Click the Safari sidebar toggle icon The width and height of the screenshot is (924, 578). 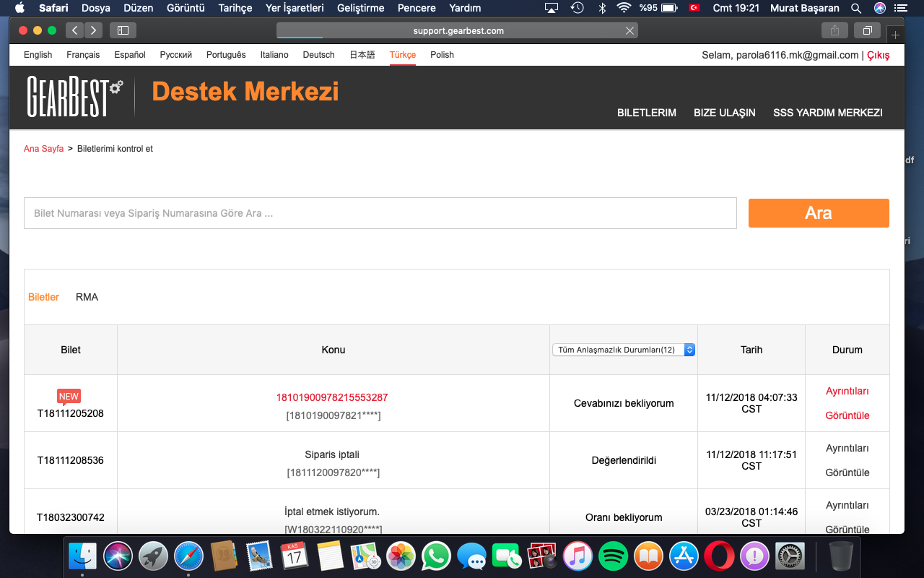coord(123,30)
